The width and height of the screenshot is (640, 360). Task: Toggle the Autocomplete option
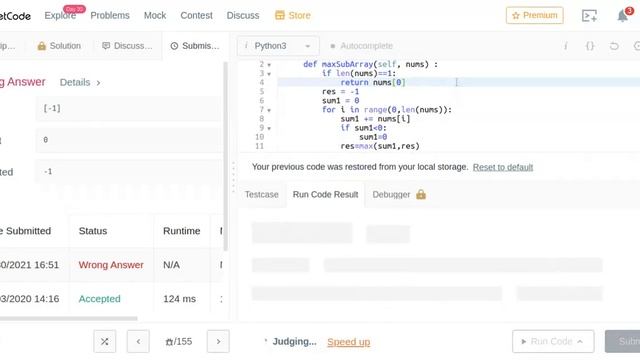[362, 46]
